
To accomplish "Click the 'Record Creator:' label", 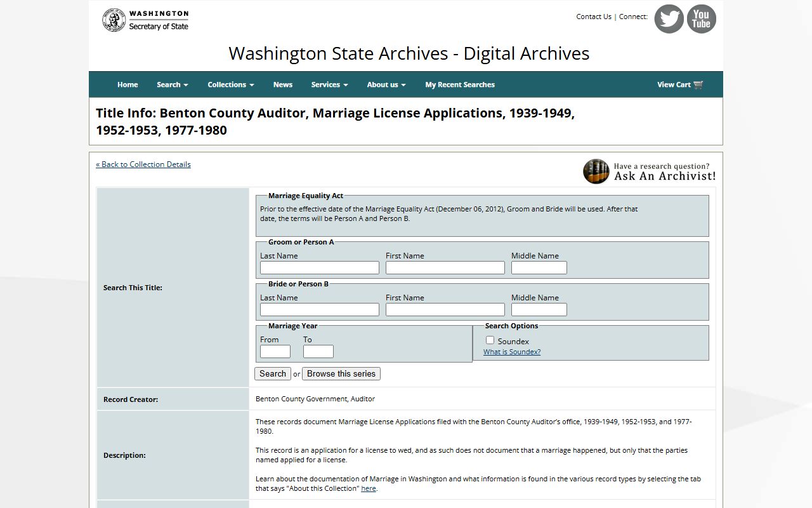I will tap(131, 399).
